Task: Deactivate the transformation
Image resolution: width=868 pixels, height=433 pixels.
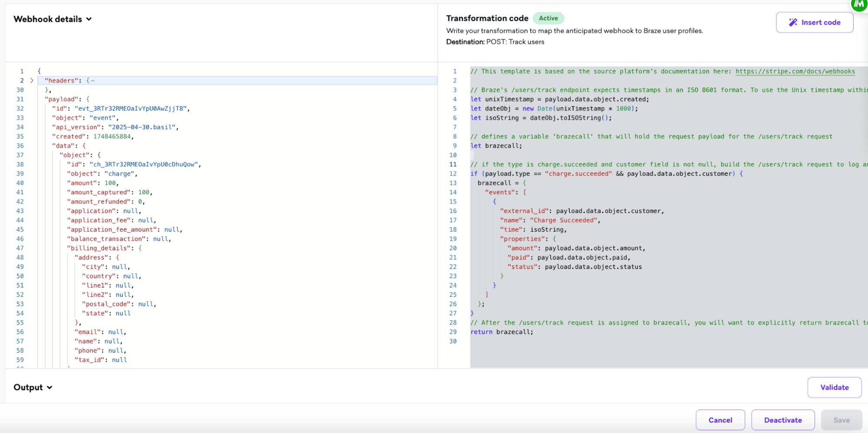Action: [x=782, y=420]
